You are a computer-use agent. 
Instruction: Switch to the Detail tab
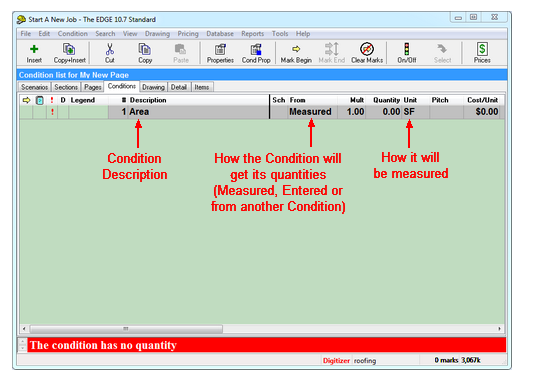[x=179, y=87]
